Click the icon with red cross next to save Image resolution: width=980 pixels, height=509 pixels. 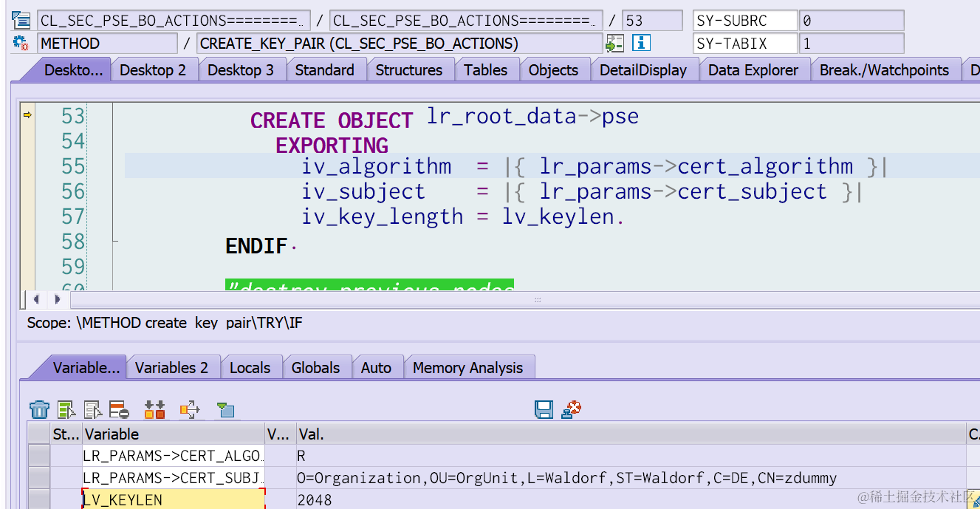571,409
